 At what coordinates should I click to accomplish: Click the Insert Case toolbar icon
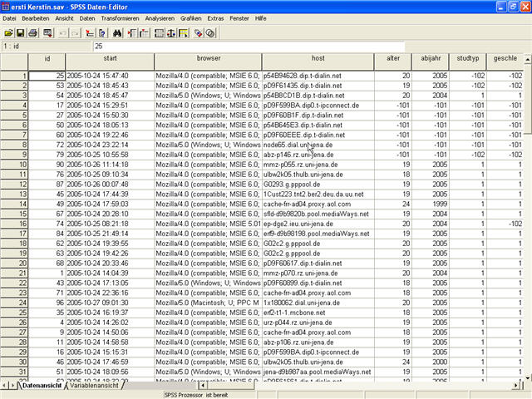(133, 32)
